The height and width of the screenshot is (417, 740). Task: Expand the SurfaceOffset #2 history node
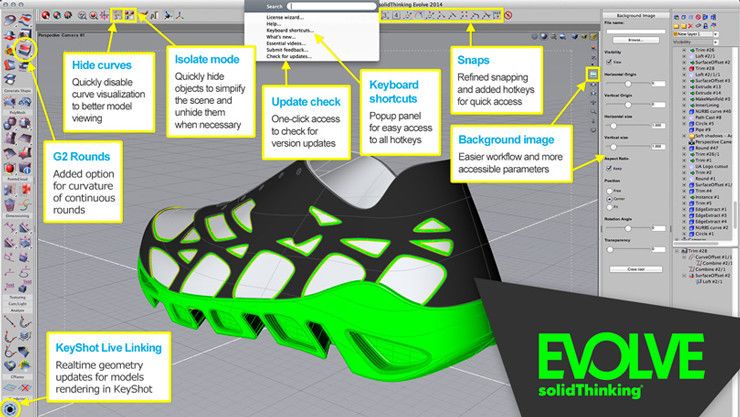point(685,275)
